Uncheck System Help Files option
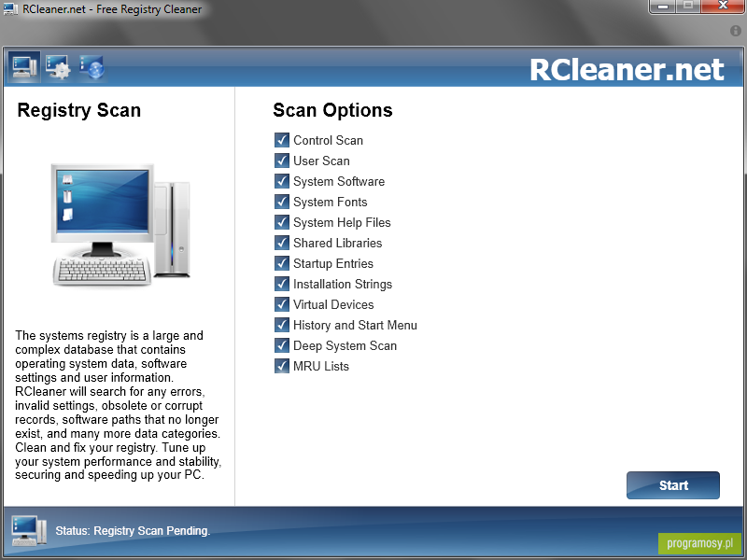Viewport: 747px width, 560px height. [282, 222]
